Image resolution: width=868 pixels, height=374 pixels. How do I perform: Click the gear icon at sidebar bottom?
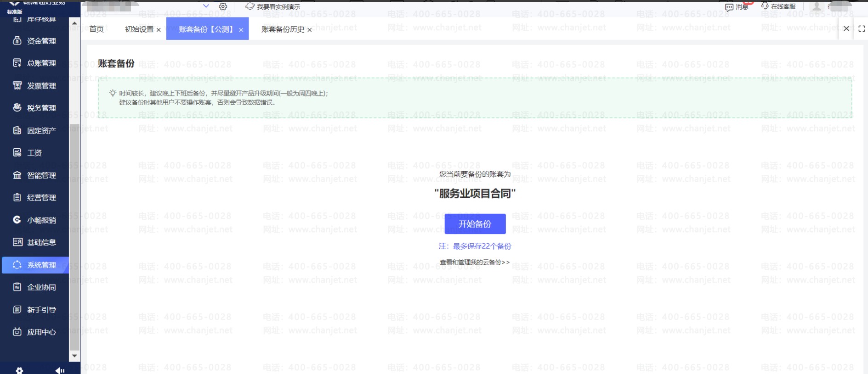pos(19,370)
